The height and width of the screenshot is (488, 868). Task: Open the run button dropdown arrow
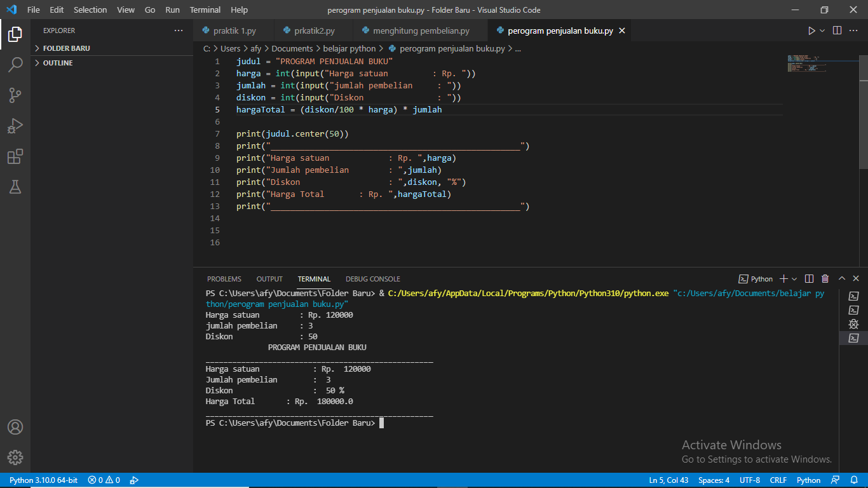pyautogui.click(x=822, y=30)
